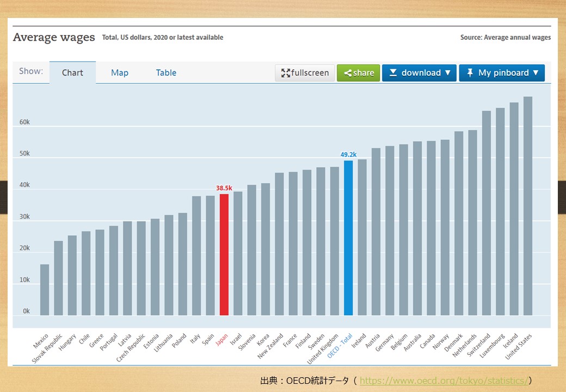Click the share icon on green button
Viewport: 566px width, 392px height.
click(348, 73)
